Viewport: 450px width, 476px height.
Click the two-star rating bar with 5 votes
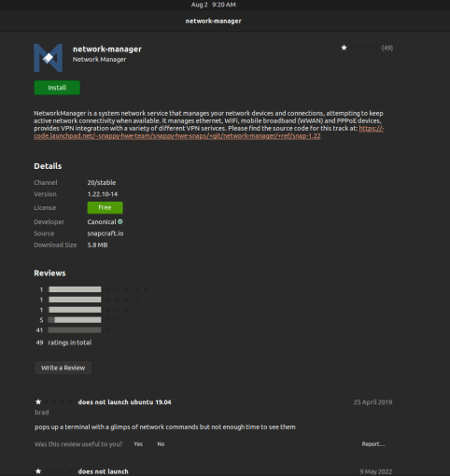click(75, 320)
